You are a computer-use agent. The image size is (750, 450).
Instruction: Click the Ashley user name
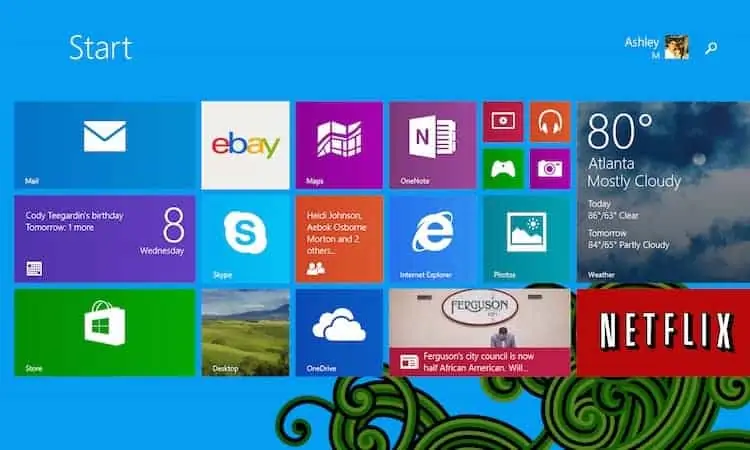[x=642, y=43]
